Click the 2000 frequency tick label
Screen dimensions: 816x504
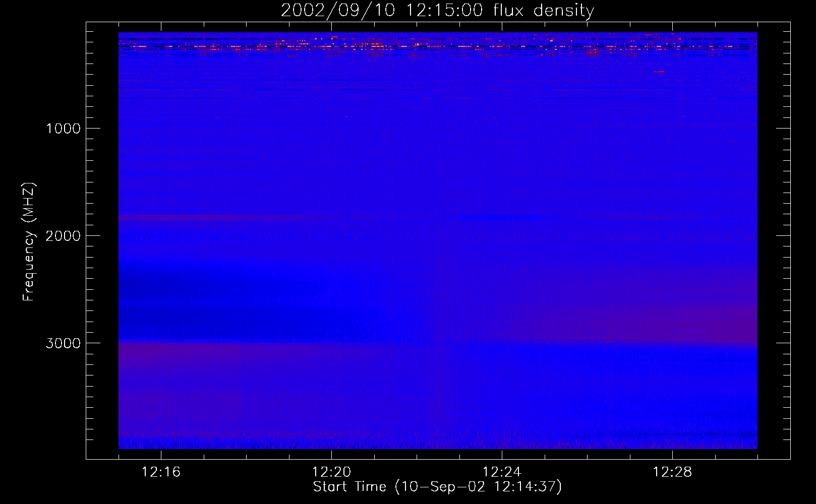(x=63, y=236)
